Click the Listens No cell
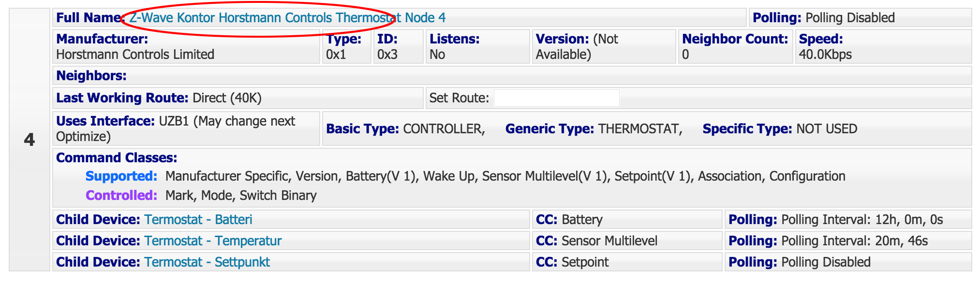The height and width of the screenshot is (283, 980). tap(477, 46)
